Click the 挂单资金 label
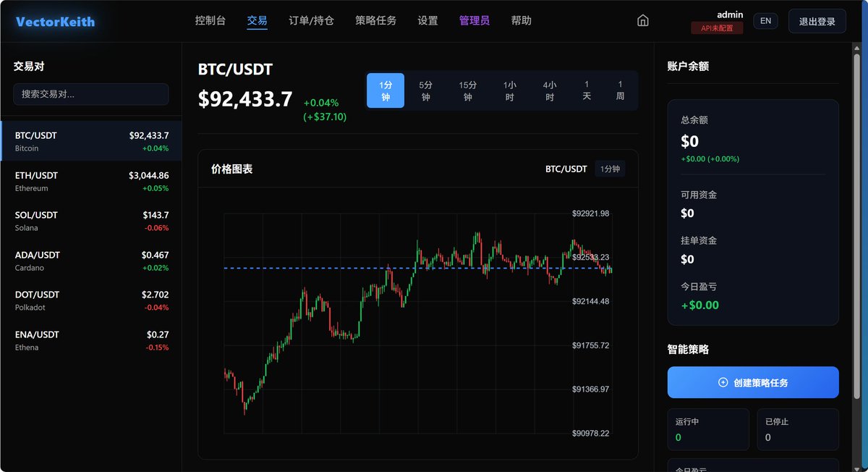This screenshot has width=868, height=472. pyautogui.click(x=699, y=240)
